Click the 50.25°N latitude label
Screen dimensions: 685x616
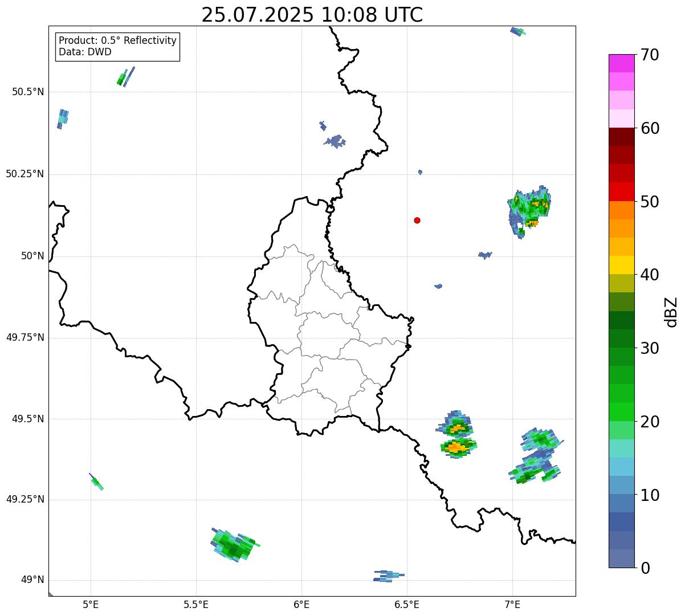[25, 174]
